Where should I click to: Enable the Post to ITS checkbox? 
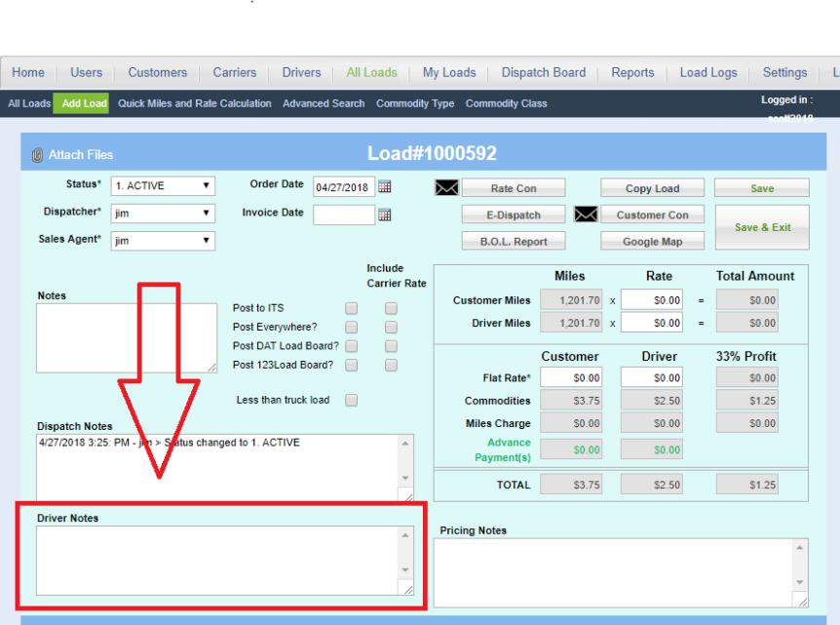(x=351, y=308)
